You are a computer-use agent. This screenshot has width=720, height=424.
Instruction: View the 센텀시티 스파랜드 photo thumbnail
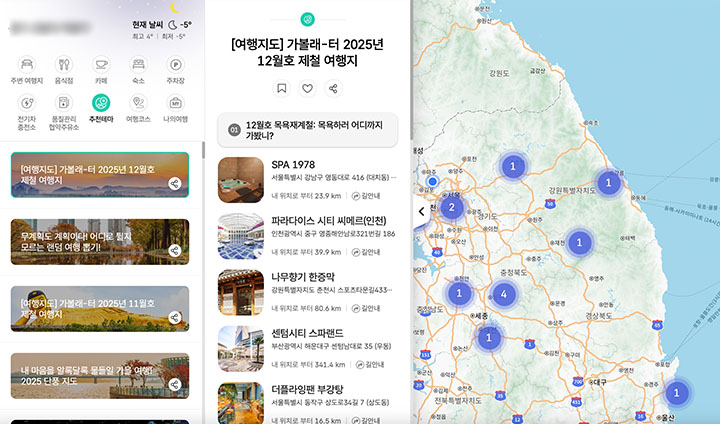241,349
